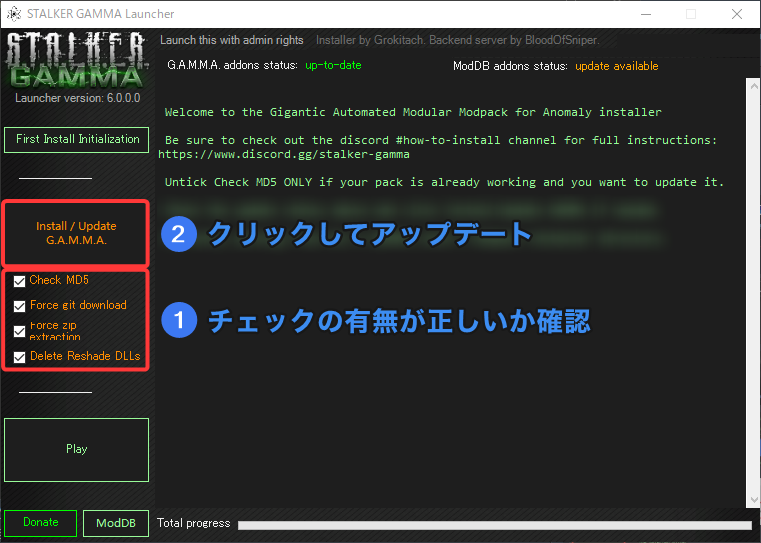Click 'Launcher version: 6.0.0.0' text
This screenshot has height=543, width=761.
78,98
